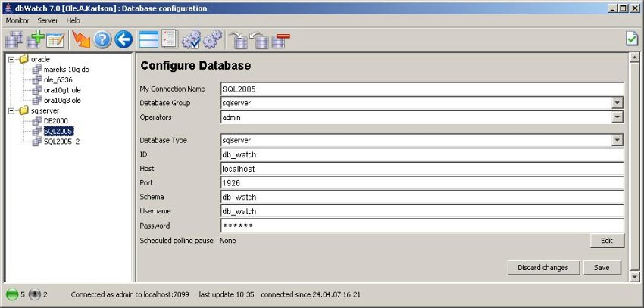Click the Password field
Viewport: 644px width, 308px height.
(x=422, y=226)
